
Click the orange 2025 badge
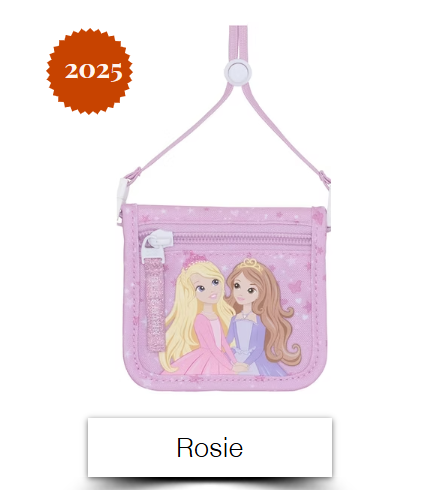(x=89, y=71)
